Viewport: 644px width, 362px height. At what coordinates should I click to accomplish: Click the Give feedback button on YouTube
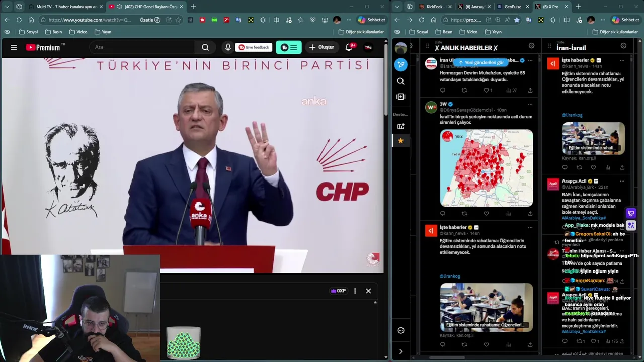254,47
